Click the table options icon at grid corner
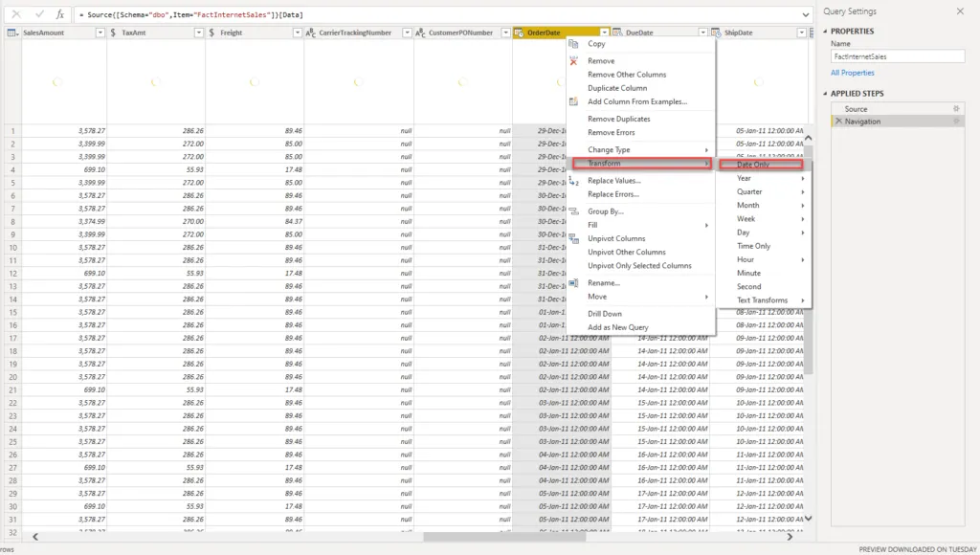This screenshot has width=980, height=555. point(12,33)
